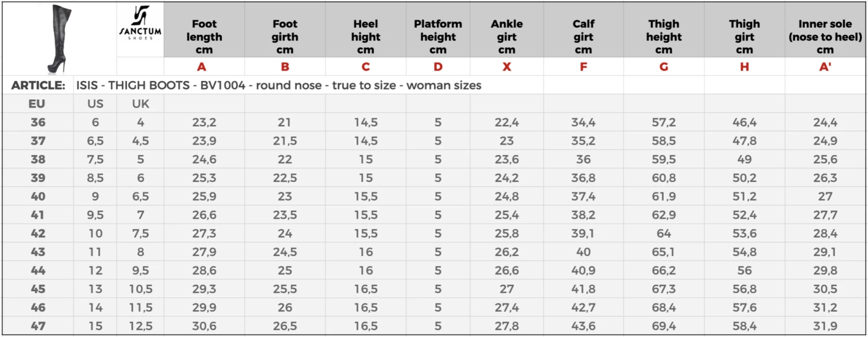Click the EU size header cell

point(38,104)
